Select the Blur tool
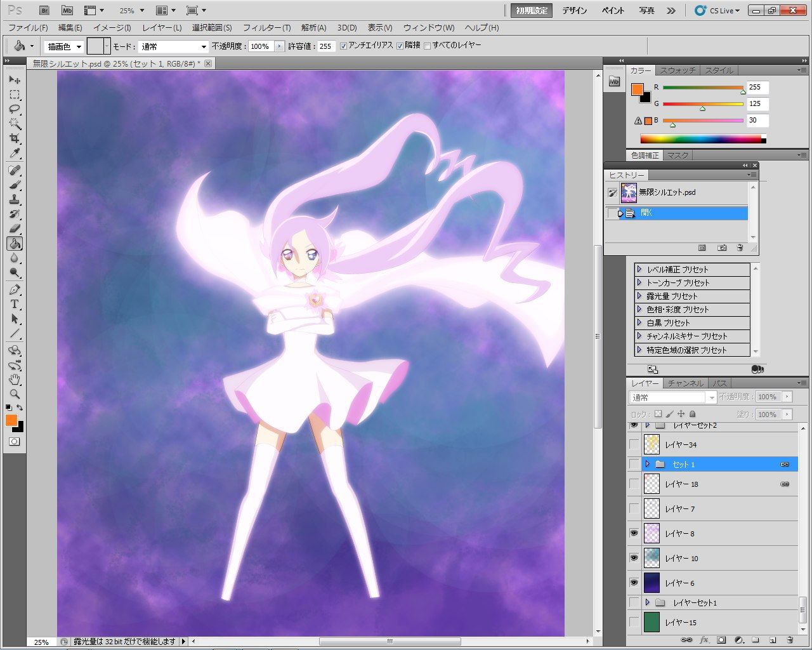Image resolution: width=812 pixels, height=650 pixels. (15, 258)
